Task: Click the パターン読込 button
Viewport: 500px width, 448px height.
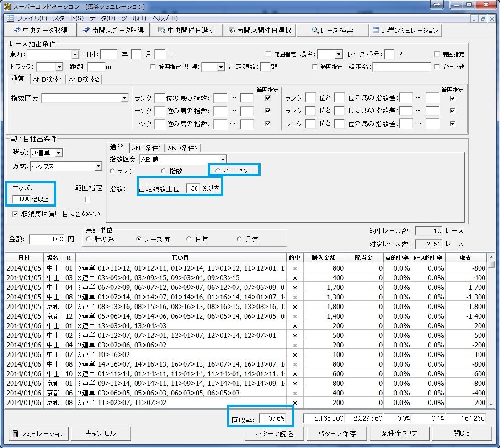Action: click(x=274, y=434)
